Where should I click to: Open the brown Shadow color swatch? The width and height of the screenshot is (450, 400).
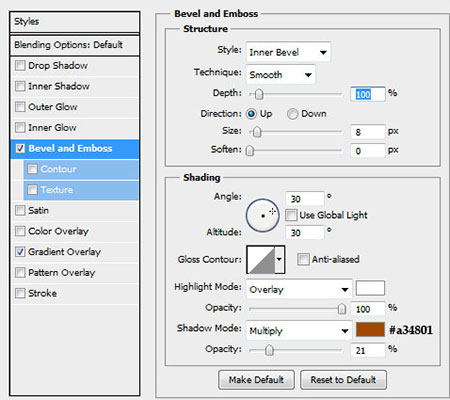pyautogui.click(x=370, y=329)
